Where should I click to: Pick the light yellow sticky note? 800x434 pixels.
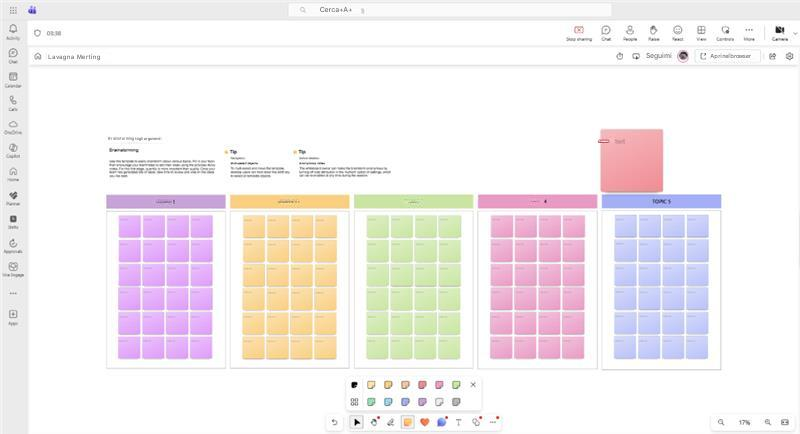coord(371,385)
